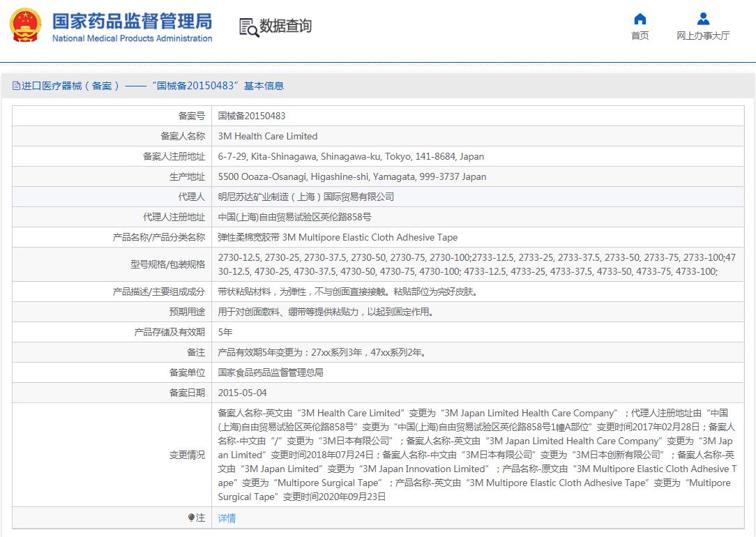Click the filing date 2015-05-04
Image resolution: width=756 pixels, height=537 pixels.
click(x=242, y=393)
